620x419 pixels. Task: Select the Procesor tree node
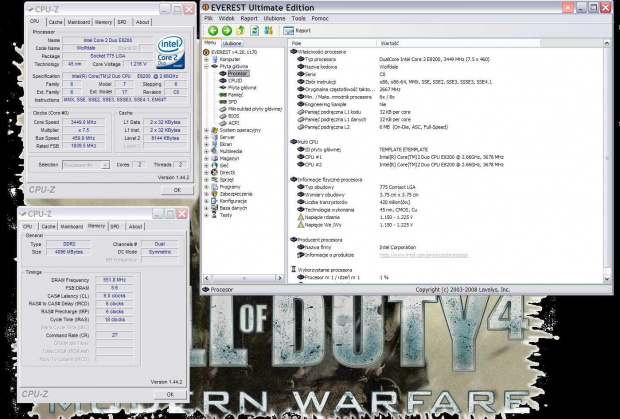point(238,74)
